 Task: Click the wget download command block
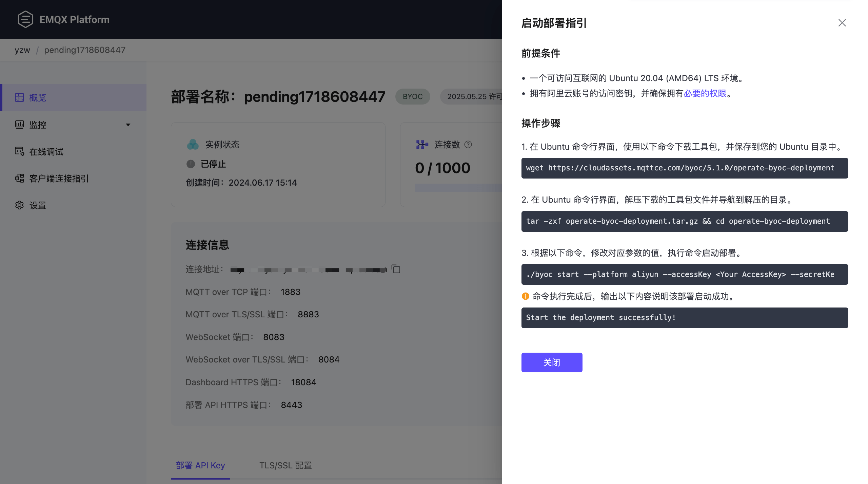pyautogui.click(x=684, y=168)
